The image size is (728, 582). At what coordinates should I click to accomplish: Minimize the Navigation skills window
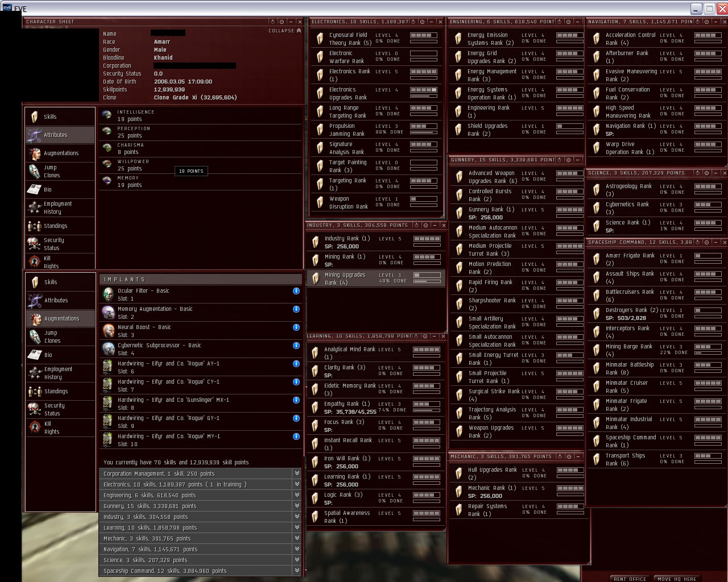click(x=715, y=22)
